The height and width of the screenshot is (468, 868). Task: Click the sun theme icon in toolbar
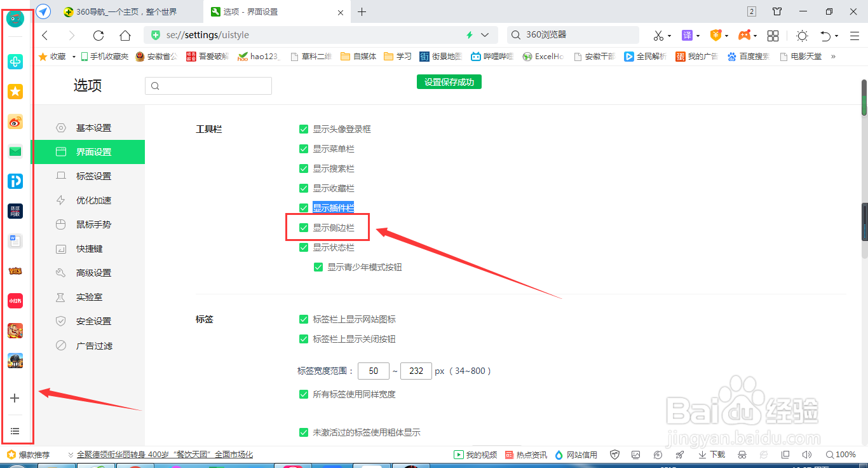[802, 36]
